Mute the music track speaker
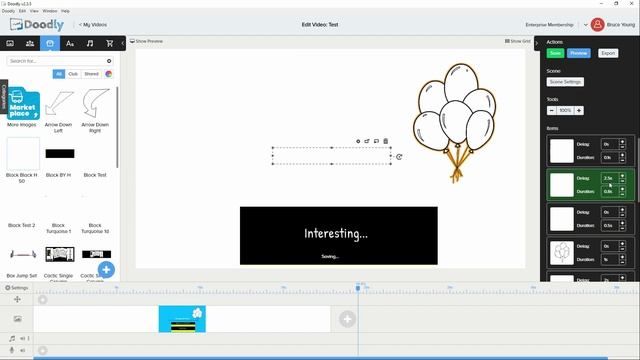This screenshot has height=360, width=640. pos(23,338)
